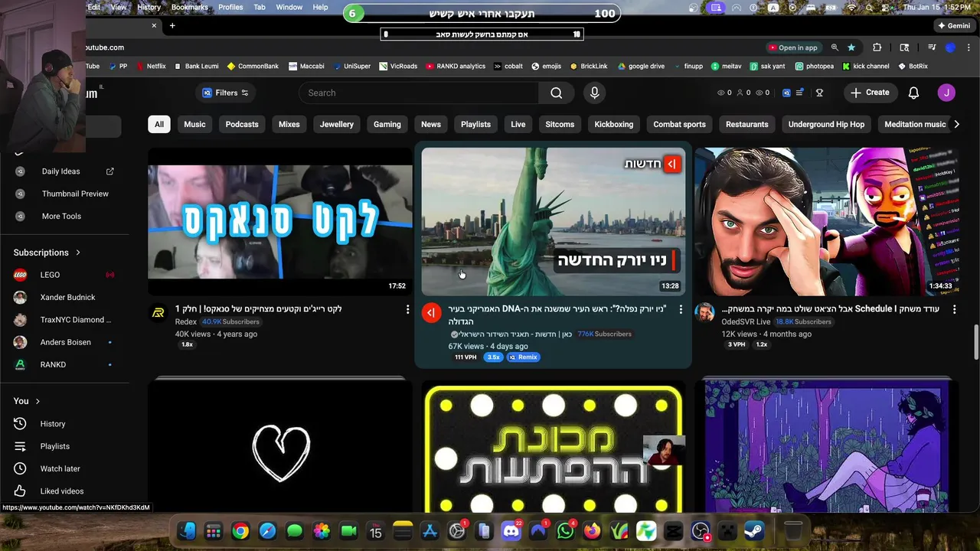The image size is (980, 551).
Task: Open the Netflix bookmark
Action: (151, 67)
